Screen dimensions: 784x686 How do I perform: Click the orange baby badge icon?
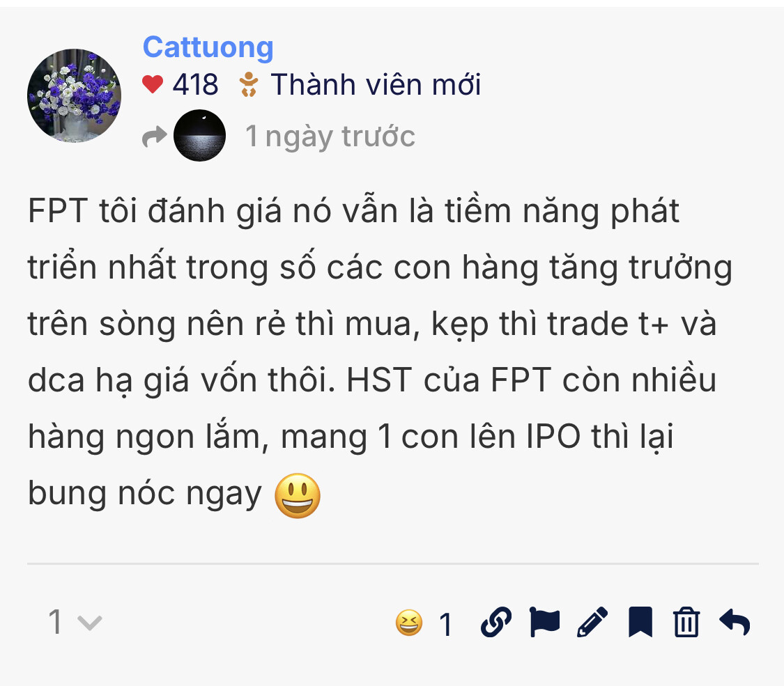click(x=249, y=84)
